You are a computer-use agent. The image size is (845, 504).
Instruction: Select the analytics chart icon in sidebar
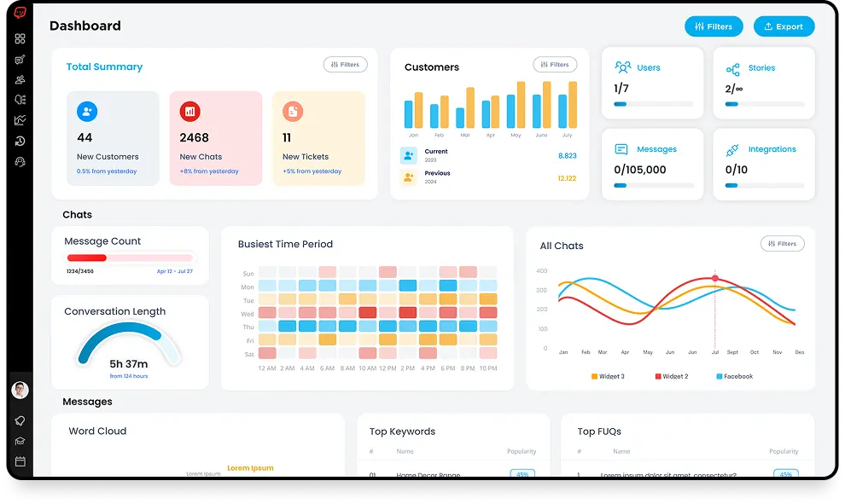pos(20,120)
